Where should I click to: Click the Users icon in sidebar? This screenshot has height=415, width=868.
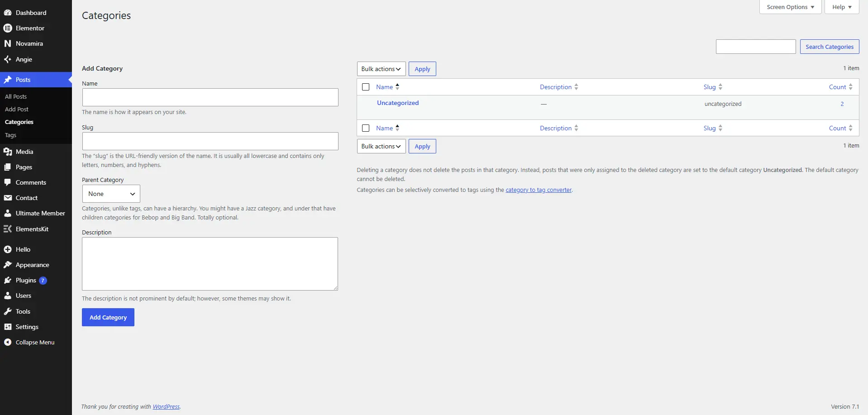[x=8, y=296]
